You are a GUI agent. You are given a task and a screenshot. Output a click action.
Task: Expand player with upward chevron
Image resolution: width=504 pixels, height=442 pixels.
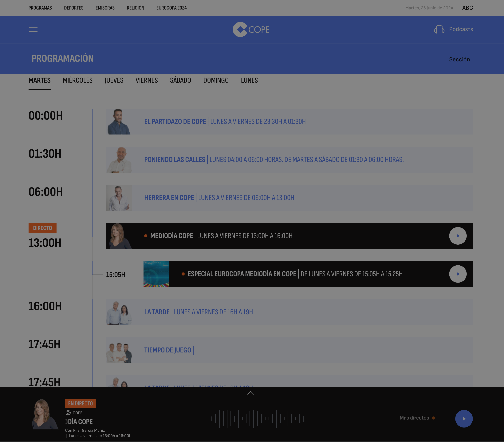tap(250, 393)
